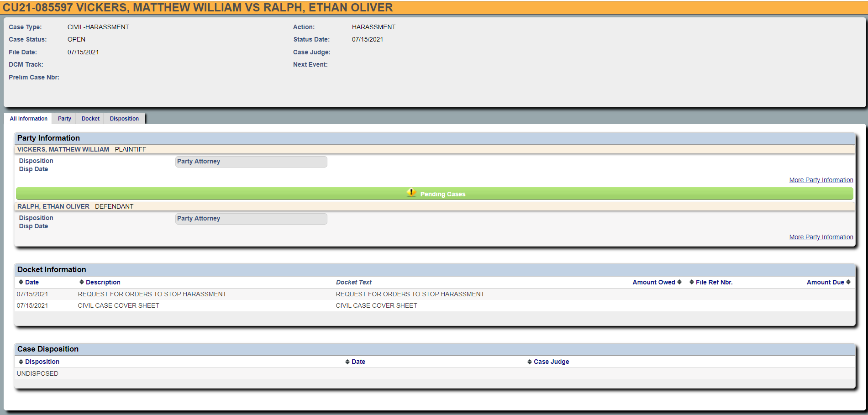Select CIVIL CASE COVER SHEET description cell

pos(118,305)
